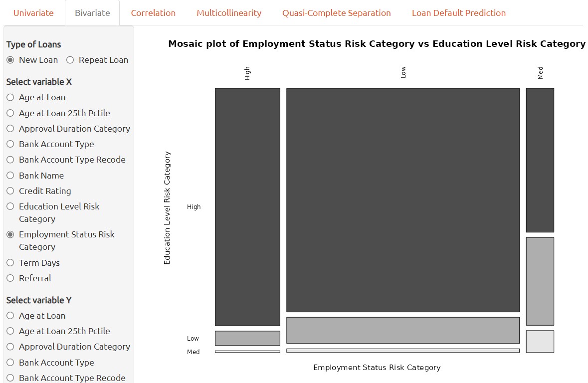
Task: Pick Age at Loan 25th Pctile for variable Y
Action: coord(10,331)
